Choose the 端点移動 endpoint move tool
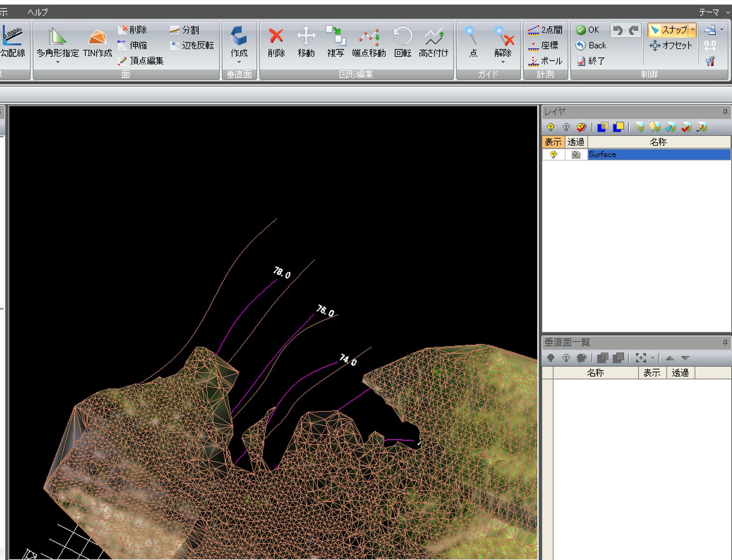The image size is (732, 560). [x=369, y=42]
